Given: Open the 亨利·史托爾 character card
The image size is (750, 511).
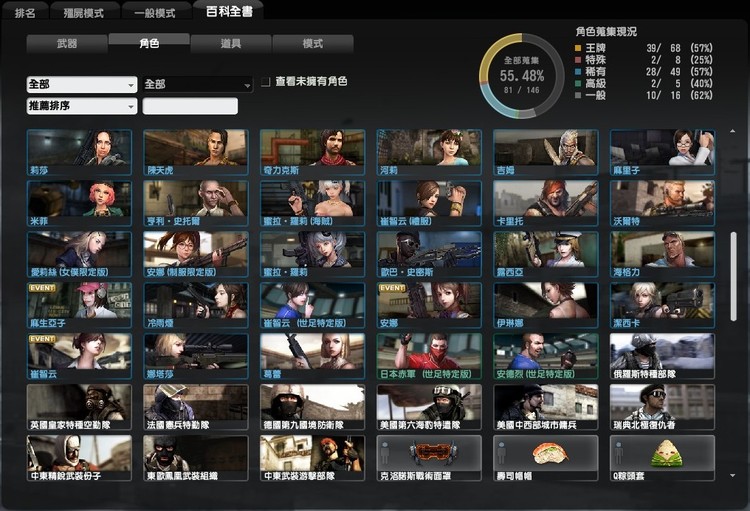Looking at the screenshot, I should (196, 203).
